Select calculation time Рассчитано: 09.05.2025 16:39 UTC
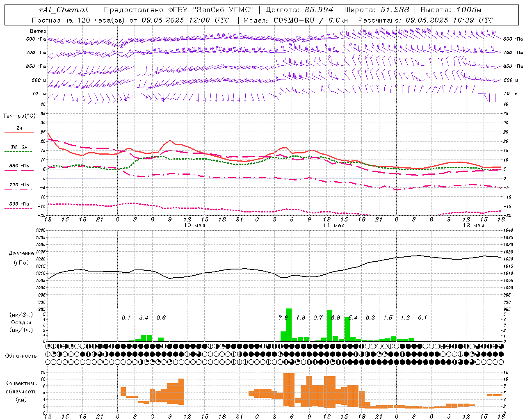Viewport: 525px width, 420px height. tap(426, 20)
